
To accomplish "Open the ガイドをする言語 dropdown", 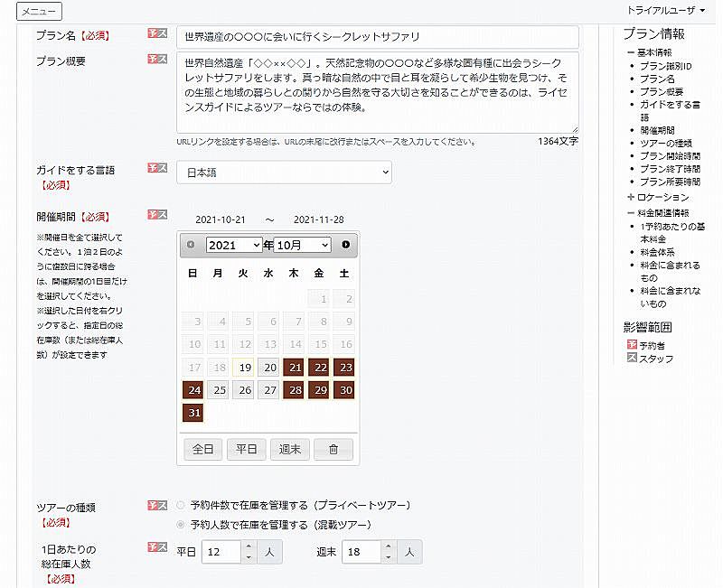I will coord(284,172).
